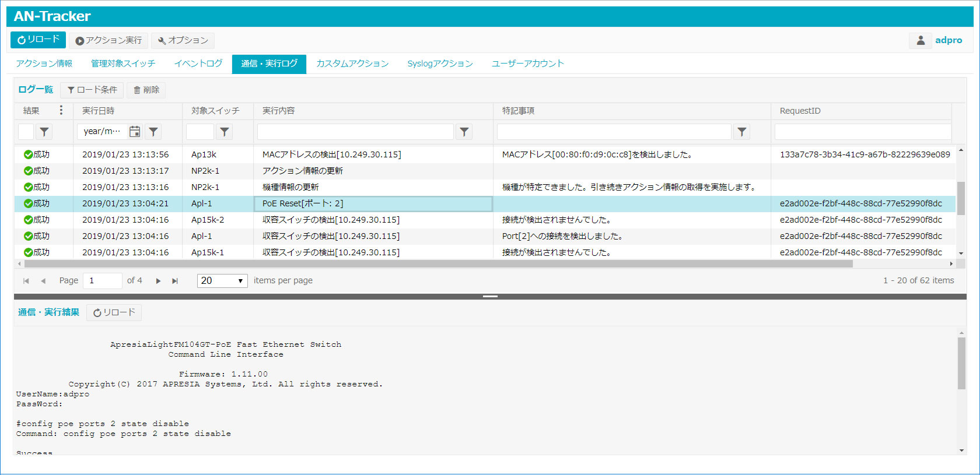The image size is (980, 475).
Task: Click the page number input field
Action: pyautogui.click(x=102, y=281)
